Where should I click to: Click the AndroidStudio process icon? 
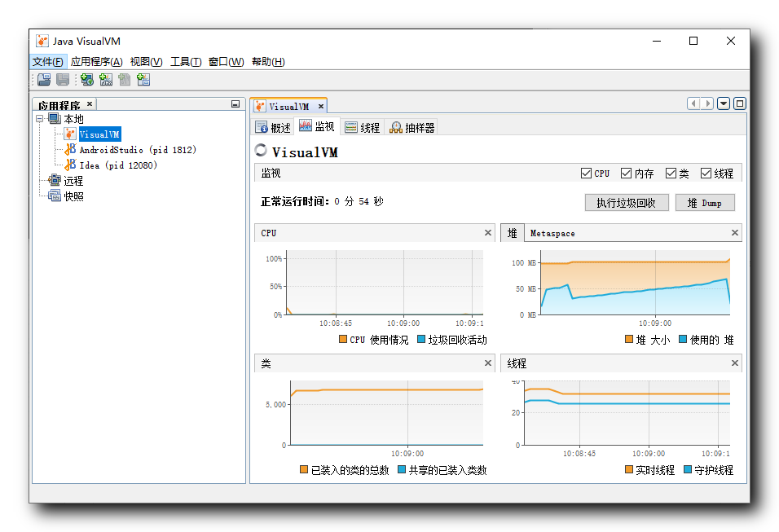(70, 150)
